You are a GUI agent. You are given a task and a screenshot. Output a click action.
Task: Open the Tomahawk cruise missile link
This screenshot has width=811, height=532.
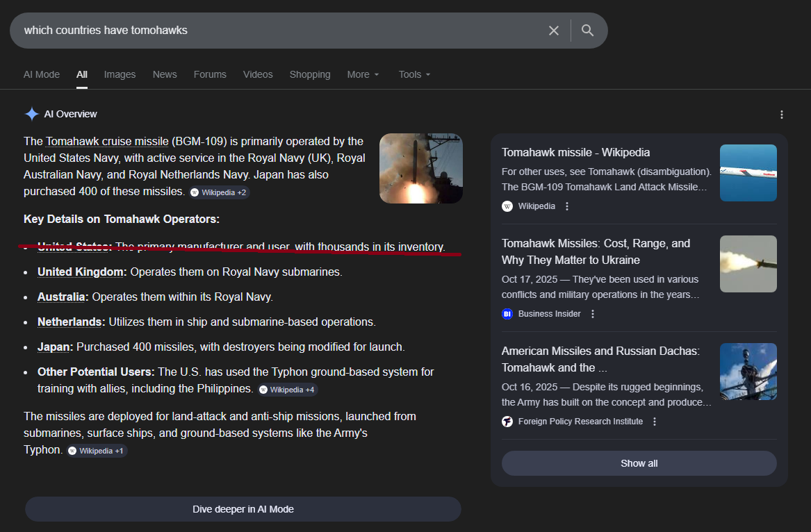107,142
